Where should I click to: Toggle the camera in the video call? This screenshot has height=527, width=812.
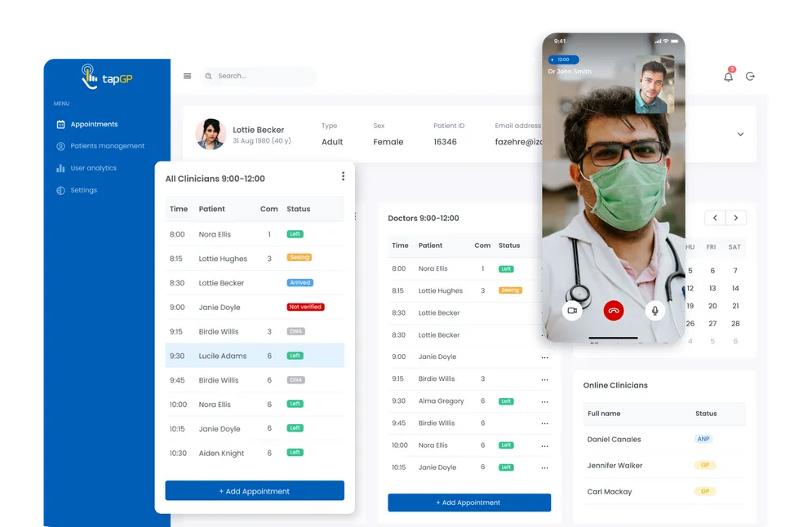point(572,311)
